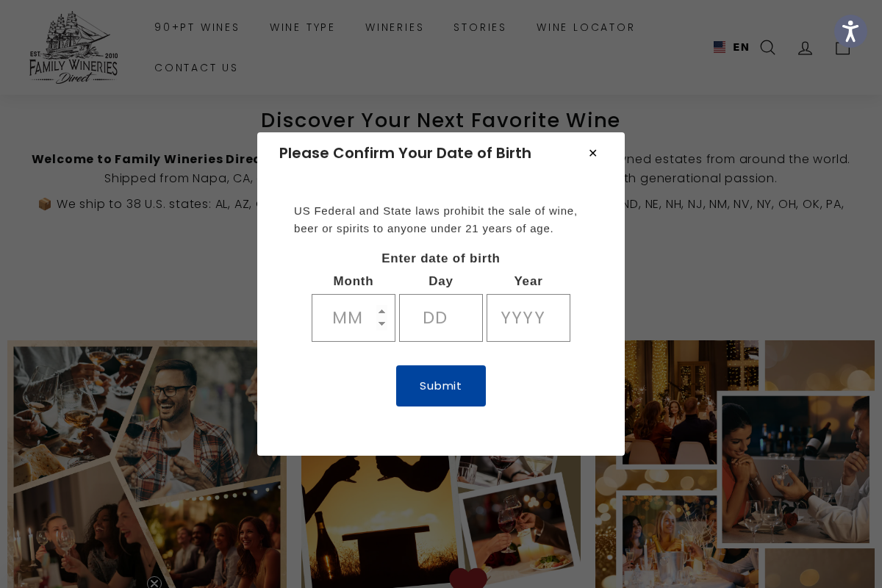This screenshot has height=588, width=882.
Task: Click the account login icon
Action: [806, 48]
